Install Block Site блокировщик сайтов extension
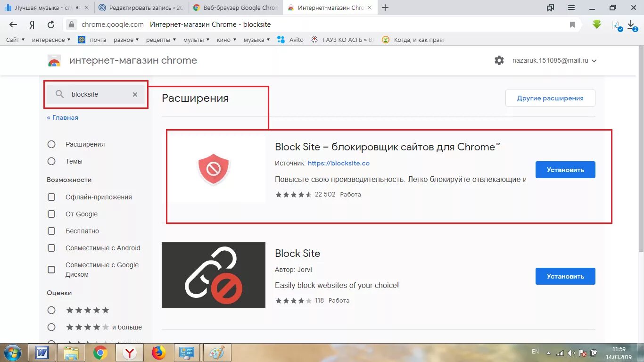Viewport: 644px width, 362px height. coord(565,170)
